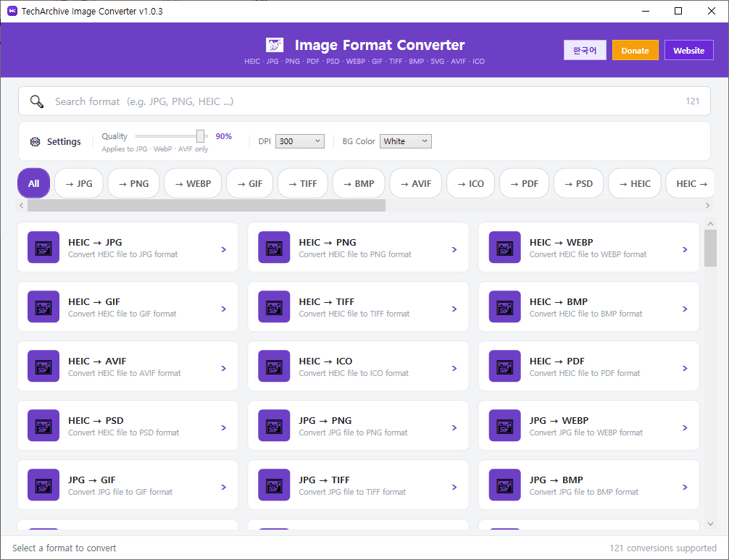Image resolution: width=729 pixels, height=560 pixels.
Task: Open the Website button
Action: click(x=688, y=51)
